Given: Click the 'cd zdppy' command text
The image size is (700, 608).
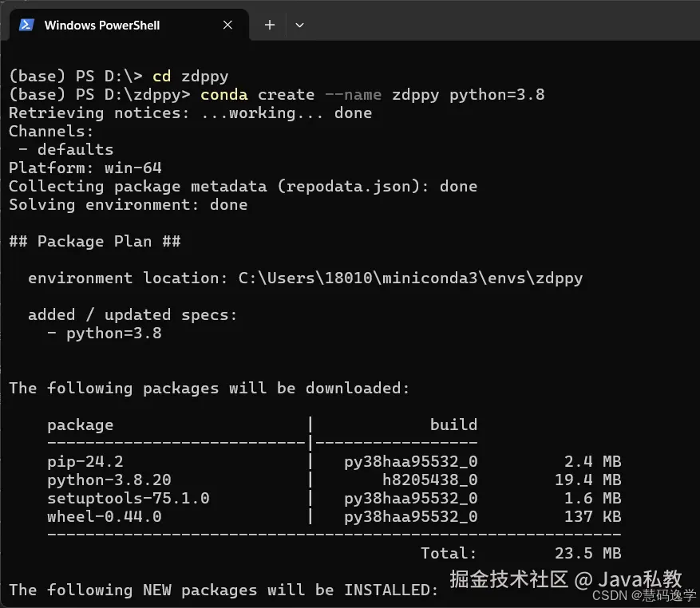Looking at the screenshot, I should click(x=191, y=77).
